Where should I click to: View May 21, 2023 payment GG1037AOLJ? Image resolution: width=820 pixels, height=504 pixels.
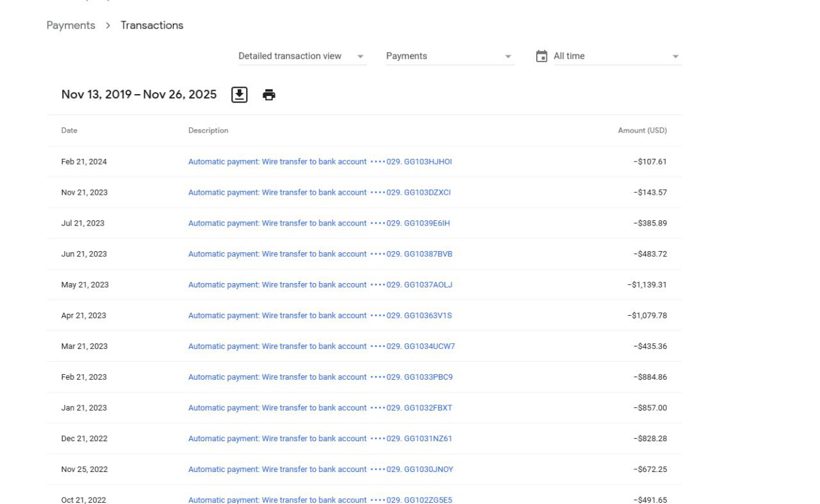point(320,285)
